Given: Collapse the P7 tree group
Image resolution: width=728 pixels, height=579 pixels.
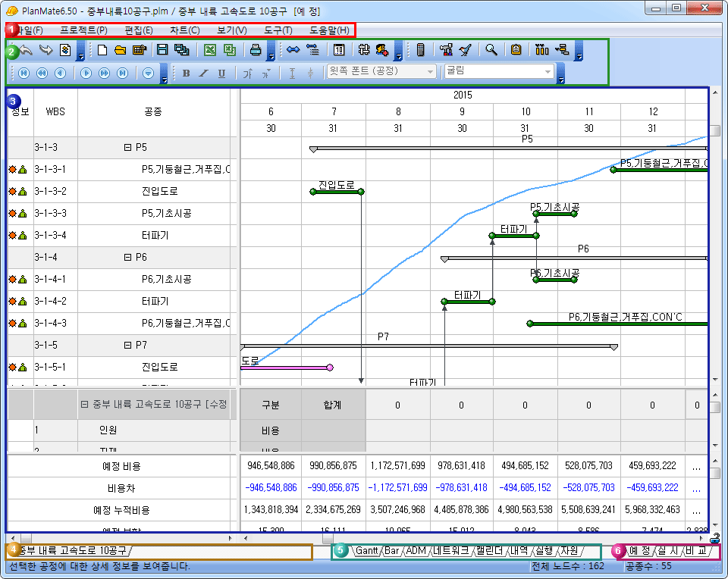Looking at the screenshot, I should pos(127,346).
